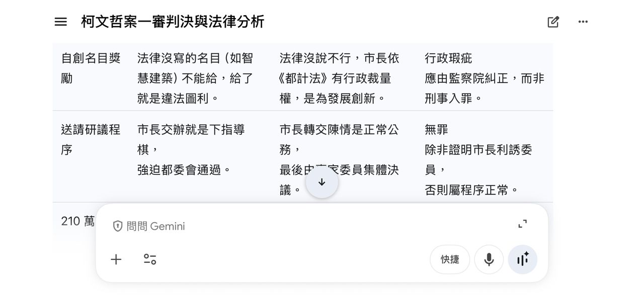Start Gemini Live with the sparkle bars icon
Viewport: 644px width, 295px height.
click(522, 259)
